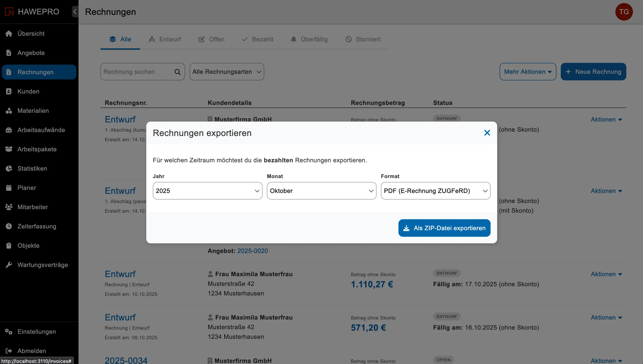
Task: Click the Einstellungen gears icon
Action: [9, 332]
